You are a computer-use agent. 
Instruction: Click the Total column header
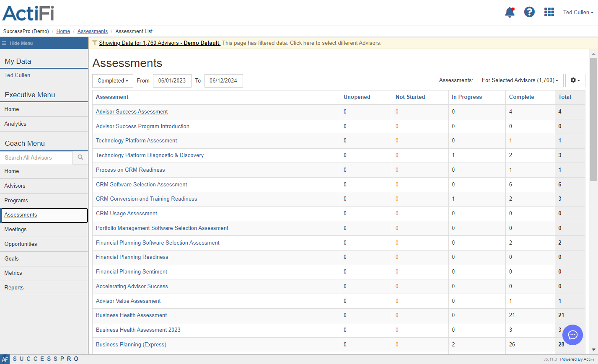pyautogui.click(x=565, y=97)
